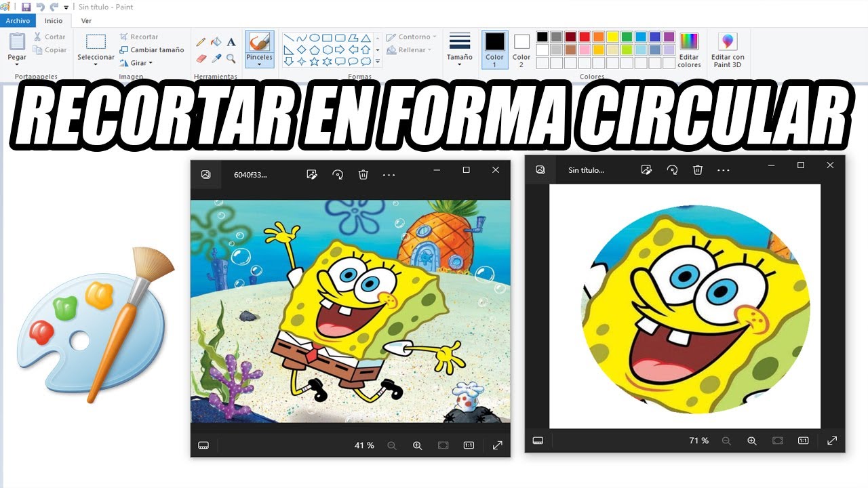Pick the purple color swatch

pyautogui.click(x=669, y=37)
